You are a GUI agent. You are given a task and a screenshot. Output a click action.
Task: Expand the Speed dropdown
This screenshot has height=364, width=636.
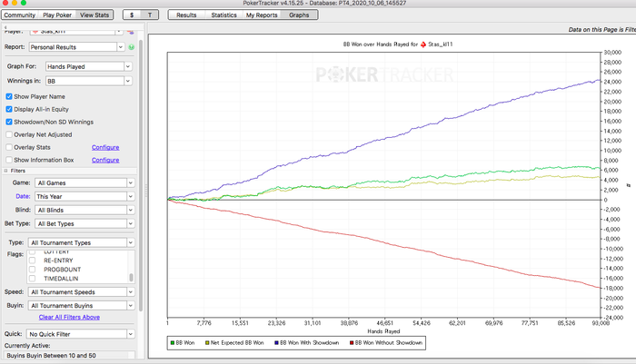point(130,292)
